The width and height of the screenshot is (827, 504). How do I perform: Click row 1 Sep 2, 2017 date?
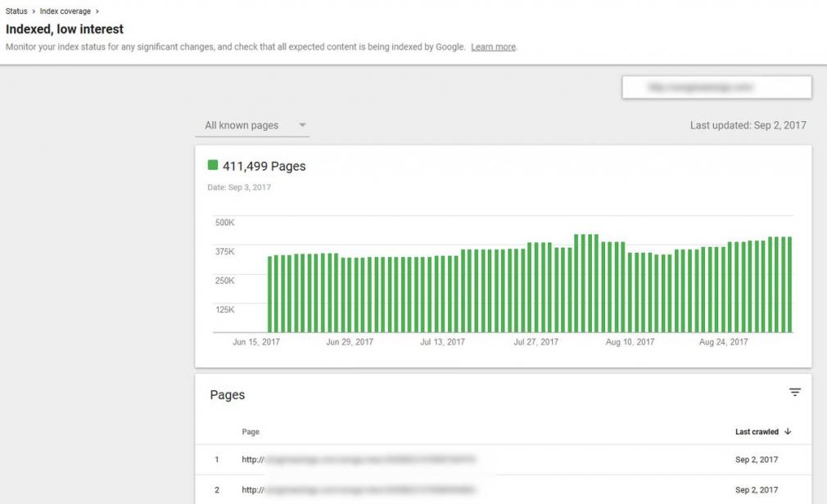pyautogui.click(x=757, y=460)
